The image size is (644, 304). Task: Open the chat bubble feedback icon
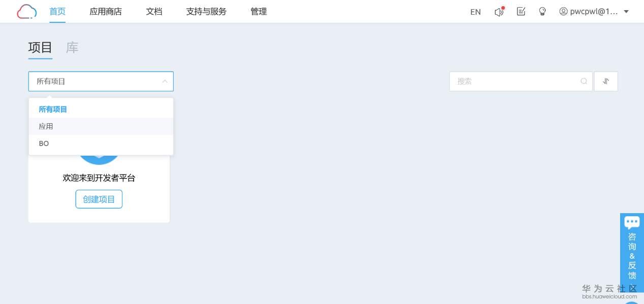[x=632, y=222]
